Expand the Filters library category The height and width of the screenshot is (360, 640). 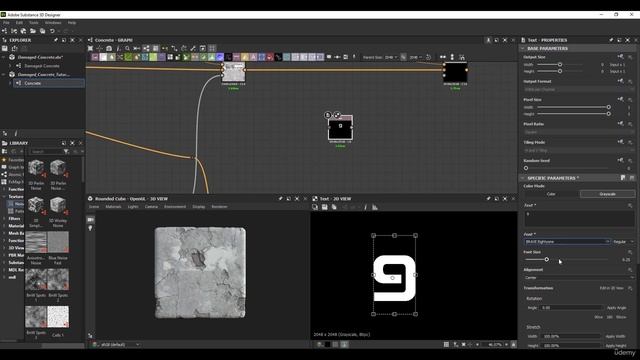(4, 219)
